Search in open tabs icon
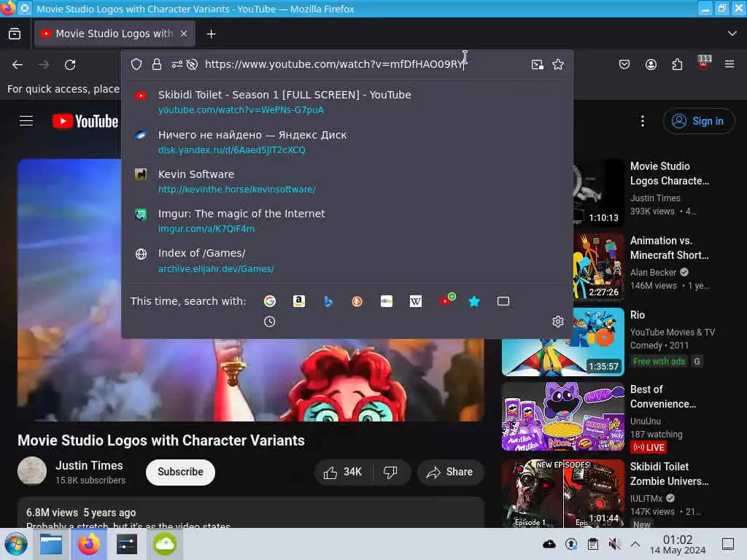Image resolution: width=747 pixels, height=560 pixels. pyautogui.click(x=503, y=301)
